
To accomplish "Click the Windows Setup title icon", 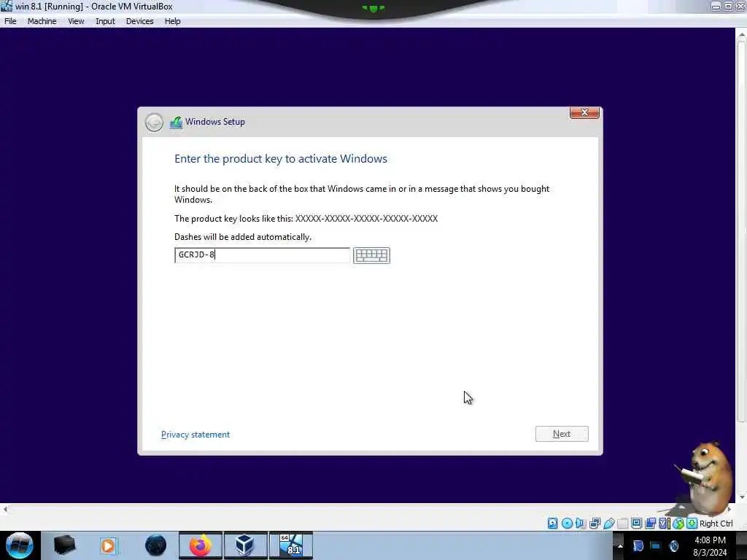I will tap(176, 122).
